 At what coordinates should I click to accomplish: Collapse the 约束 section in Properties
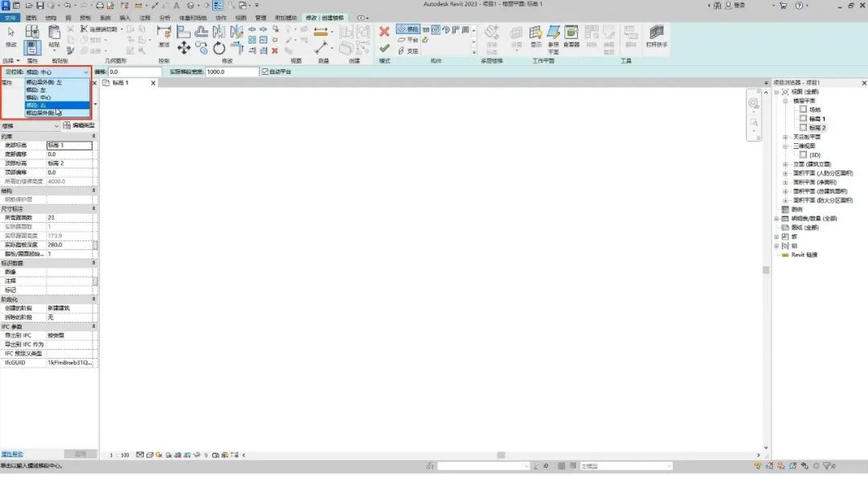[x=93, y=136]
